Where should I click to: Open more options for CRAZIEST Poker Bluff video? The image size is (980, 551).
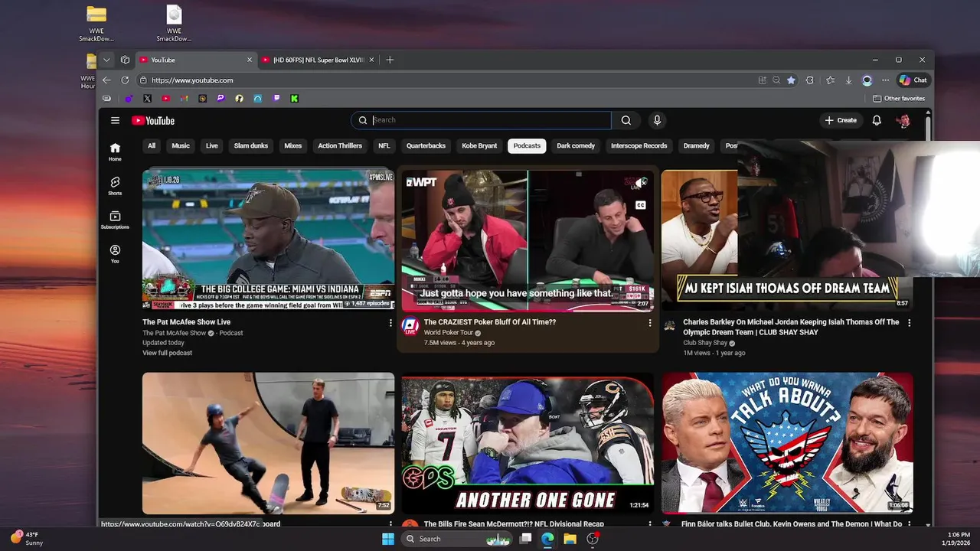click(x=650, y=323)
